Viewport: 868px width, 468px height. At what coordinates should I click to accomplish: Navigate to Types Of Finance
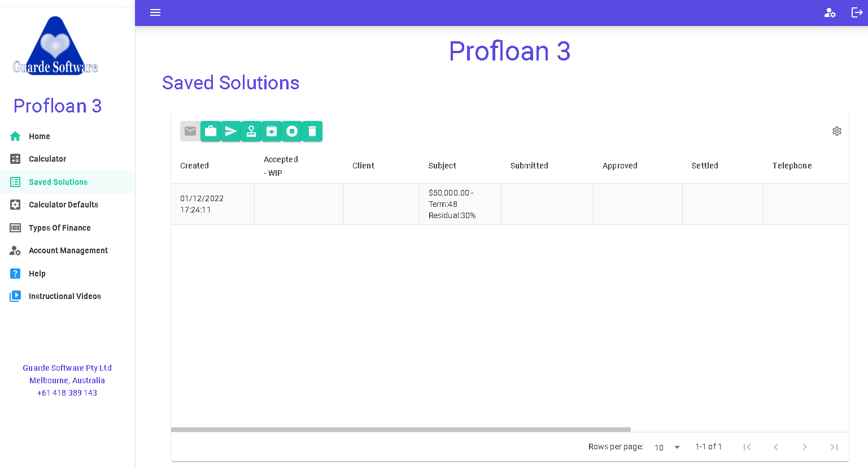67,228
